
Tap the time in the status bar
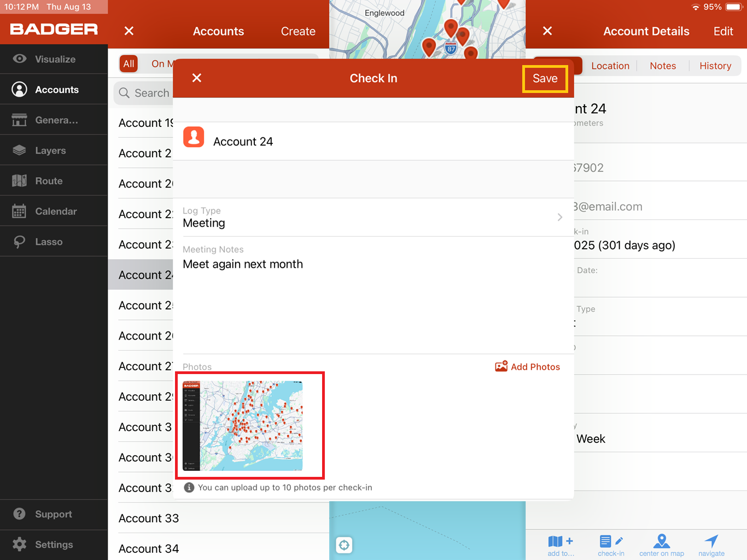22,7
